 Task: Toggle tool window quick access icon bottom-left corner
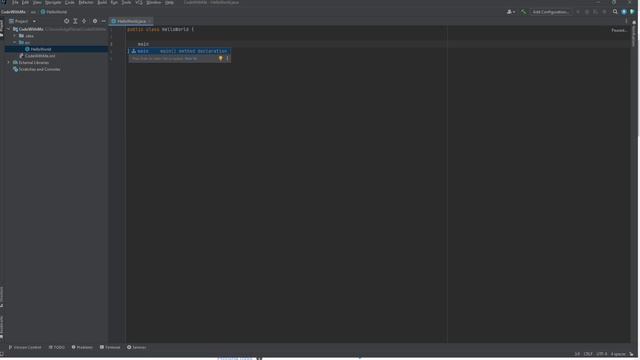click(2, 354)
